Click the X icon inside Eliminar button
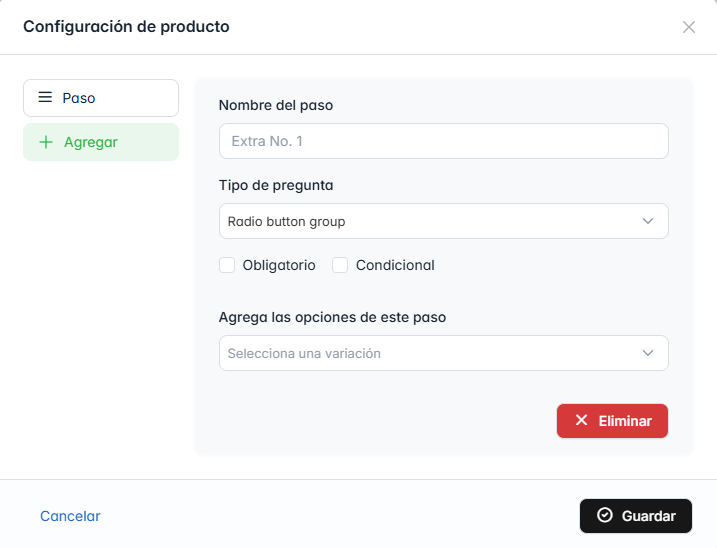The image size is (717, 548). pos(581,421)
